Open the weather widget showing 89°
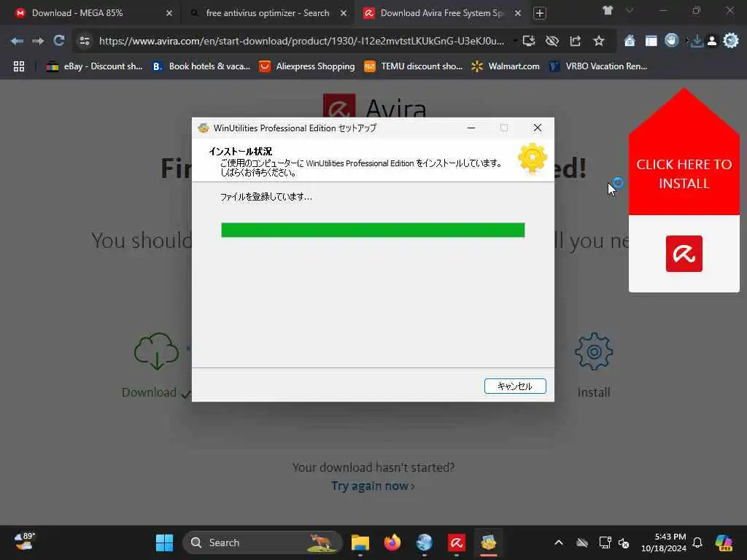Screen dimensions: 747x560 [x=24, y=542]
